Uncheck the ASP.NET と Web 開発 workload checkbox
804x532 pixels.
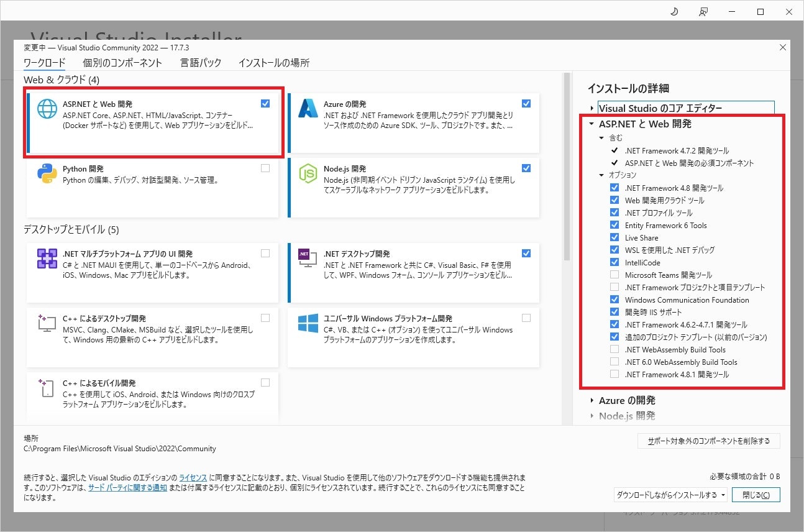265,104
